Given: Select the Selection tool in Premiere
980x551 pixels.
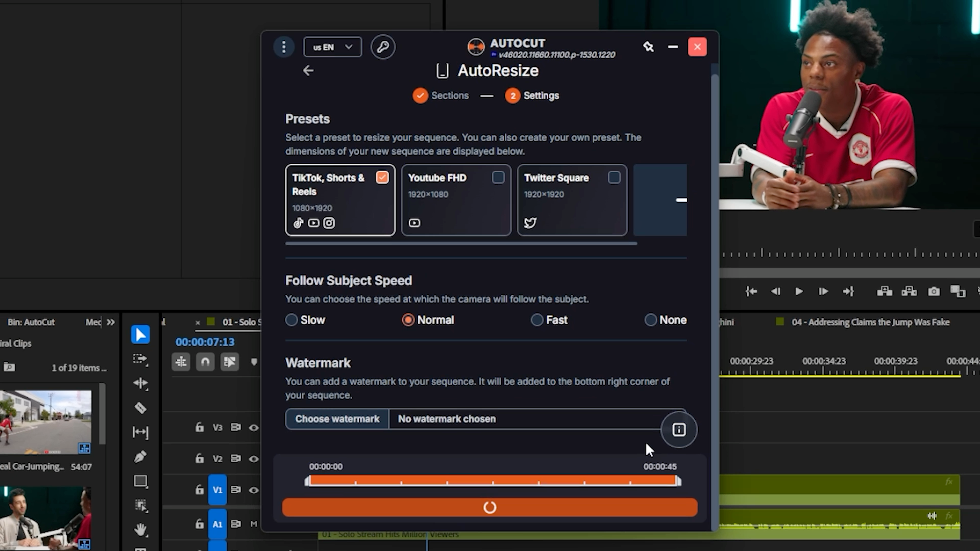Looking at the screenshot, I should [x=140, y=335].
